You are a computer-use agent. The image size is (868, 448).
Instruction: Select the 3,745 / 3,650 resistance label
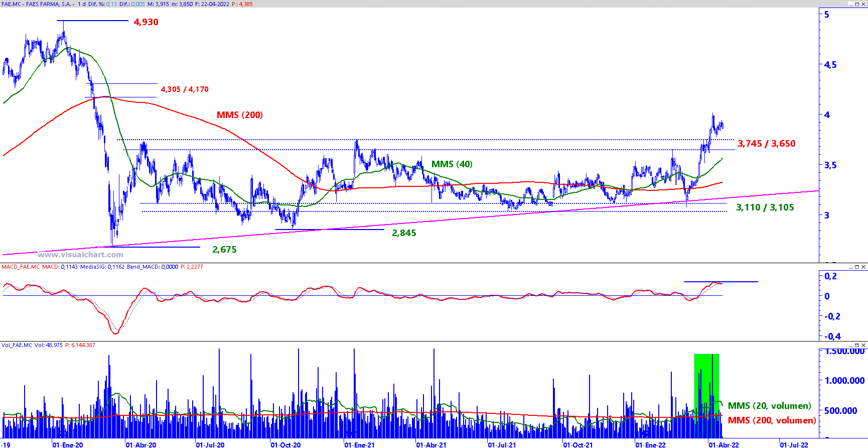(767, 144)
